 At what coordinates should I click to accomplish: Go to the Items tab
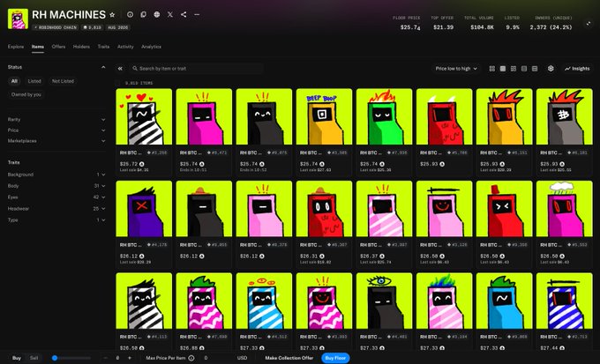pyautogui.click(x=37, y=47)
